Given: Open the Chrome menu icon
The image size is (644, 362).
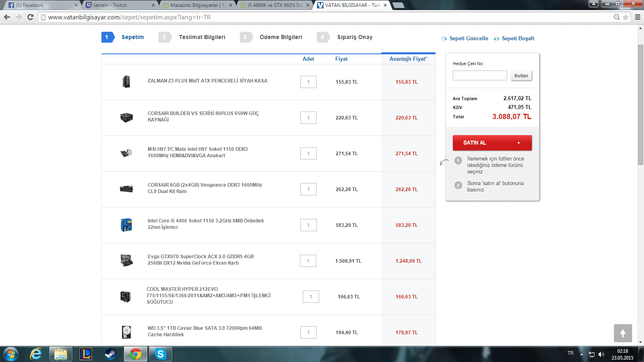Looking at the screenshot, I should coord(638,17).
